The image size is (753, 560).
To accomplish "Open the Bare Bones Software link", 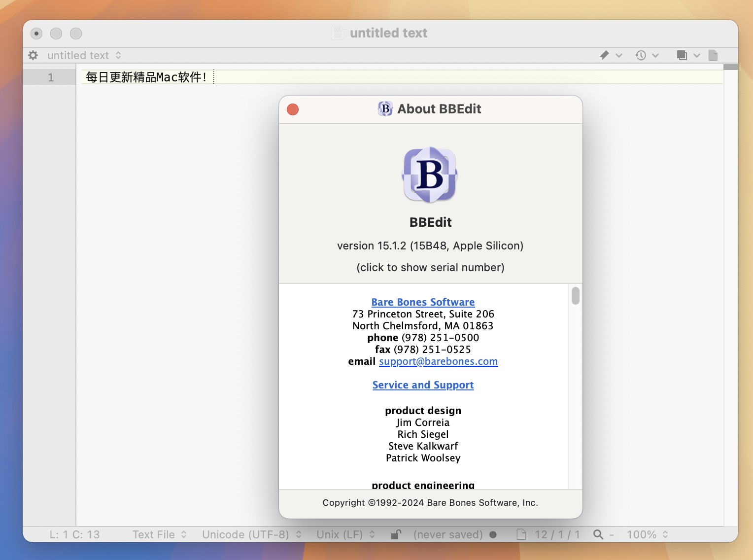I will coord(423,302).
